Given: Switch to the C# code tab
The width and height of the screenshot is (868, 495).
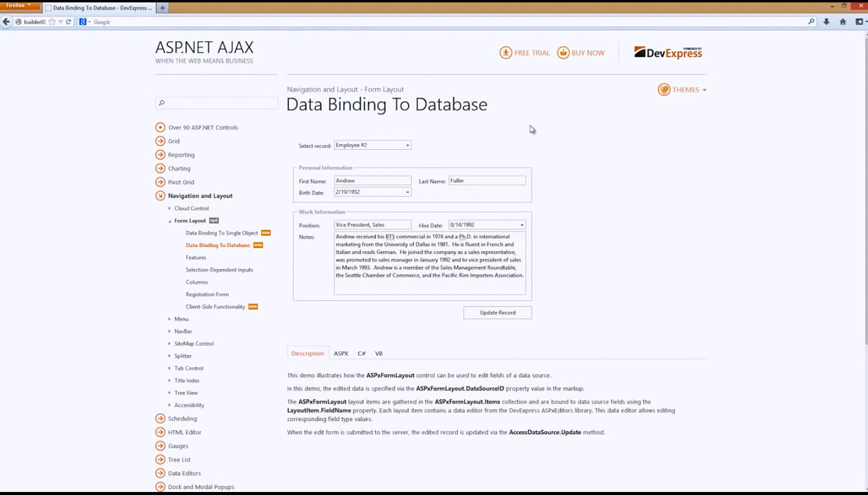Looking at the screenshot, I should [x=362, y=354].
